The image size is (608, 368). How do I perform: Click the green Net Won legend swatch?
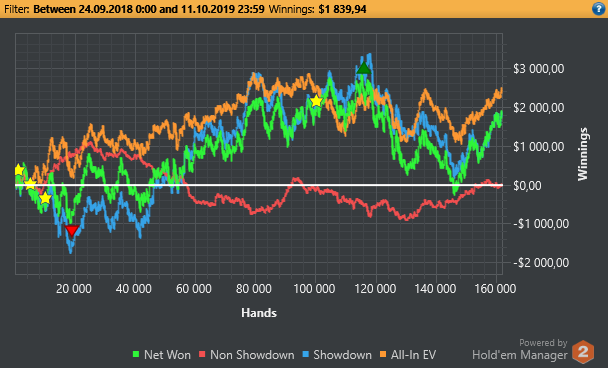[x=136, y=354]
